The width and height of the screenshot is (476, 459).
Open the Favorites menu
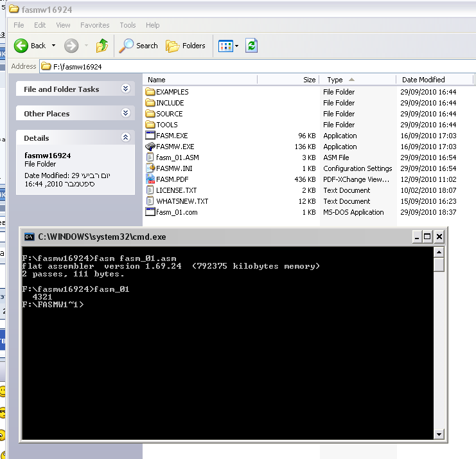click(x=94, y=25)
